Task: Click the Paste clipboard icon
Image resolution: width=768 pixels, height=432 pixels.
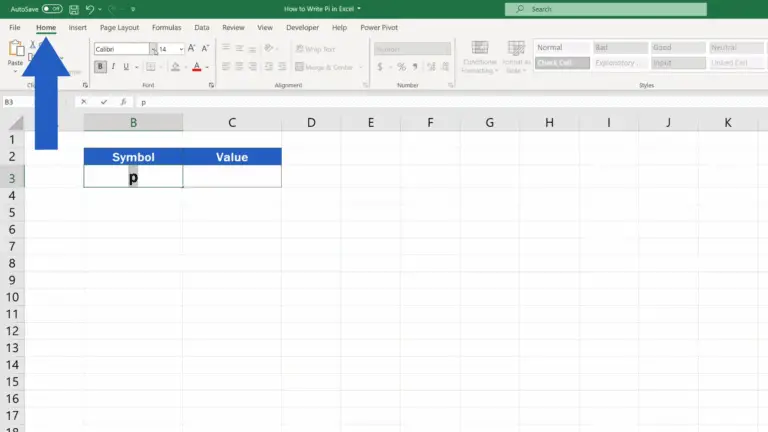Action: [x=16, y=52]
